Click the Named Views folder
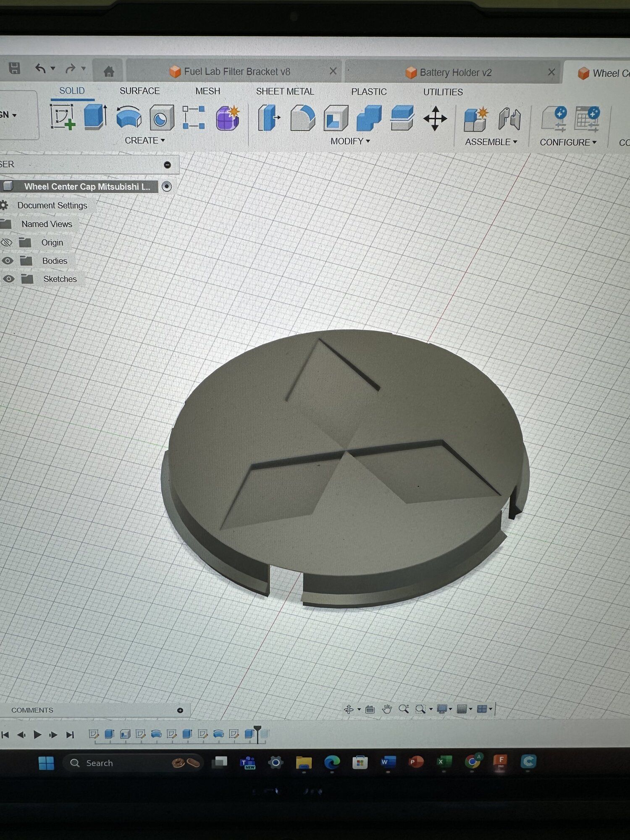 [x=47, y=224]
